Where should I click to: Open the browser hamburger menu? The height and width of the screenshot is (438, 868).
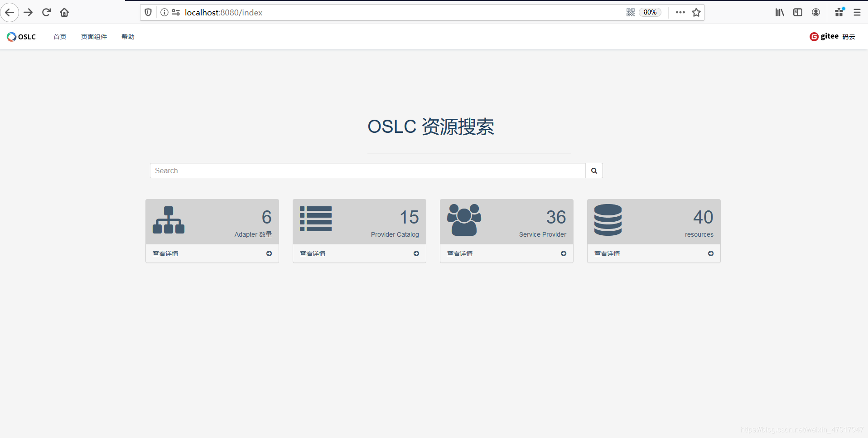coord(857,12)
